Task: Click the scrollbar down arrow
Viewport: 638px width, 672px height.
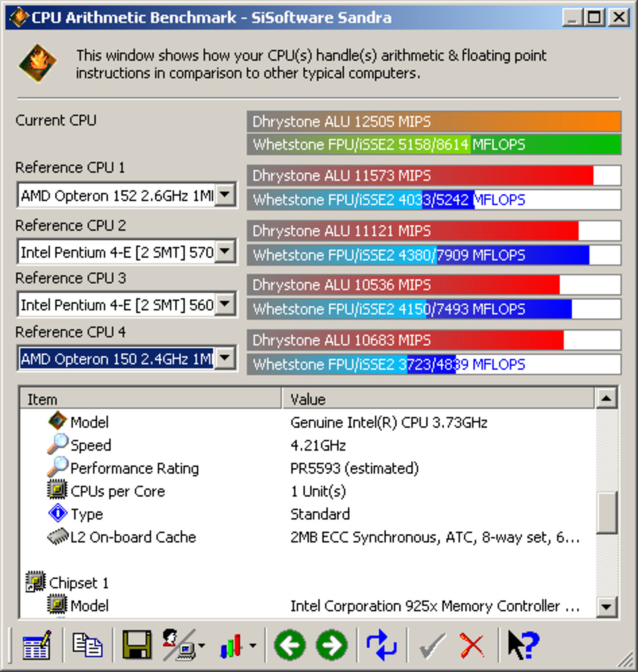Action: pyautogui.click(x=606, y=607)
